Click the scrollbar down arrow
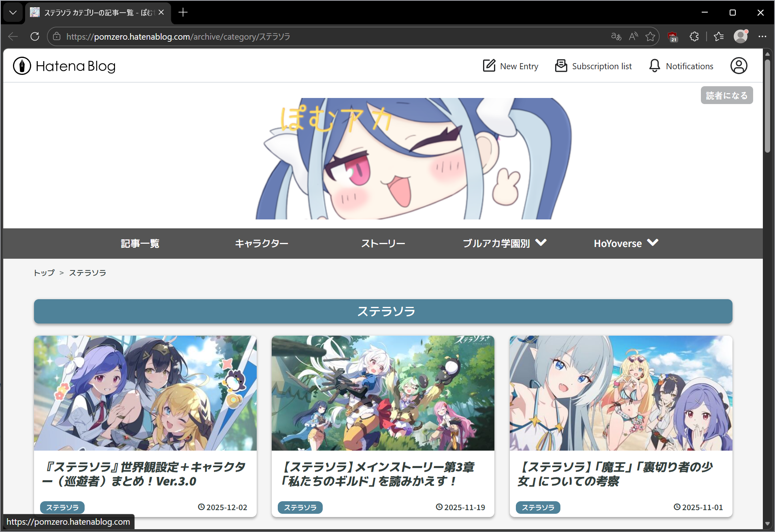Viewport: 775px width, 532px height. (x=767, y=524)
